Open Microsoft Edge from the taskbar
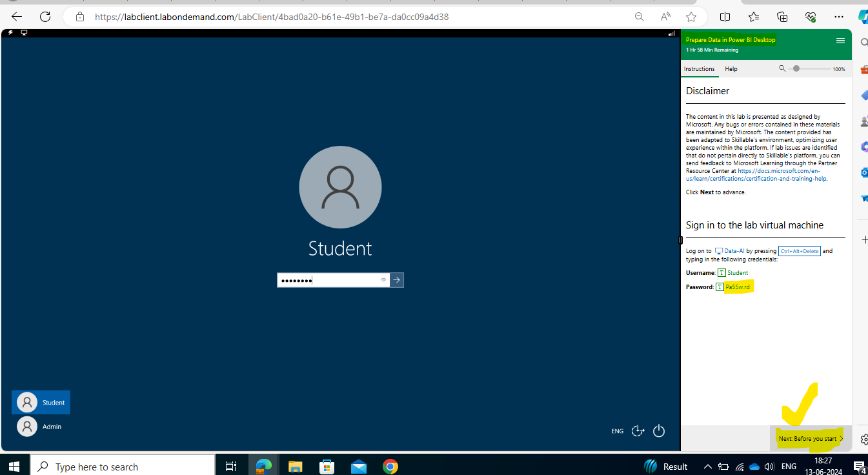This screenshot has width=868, height=475. (264, 466)
